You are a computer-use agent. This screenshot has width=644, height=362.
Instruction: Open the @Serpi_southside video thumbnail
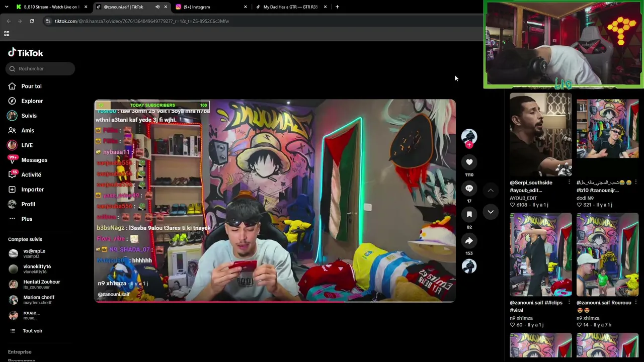(541, 134)
